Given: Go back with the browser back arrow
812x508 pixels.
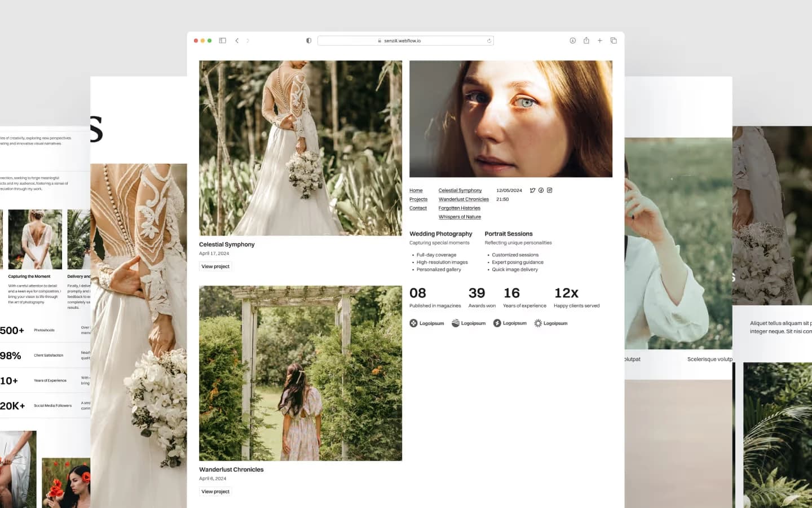Looking at the screenshot, I should click(x=237, y=41).
